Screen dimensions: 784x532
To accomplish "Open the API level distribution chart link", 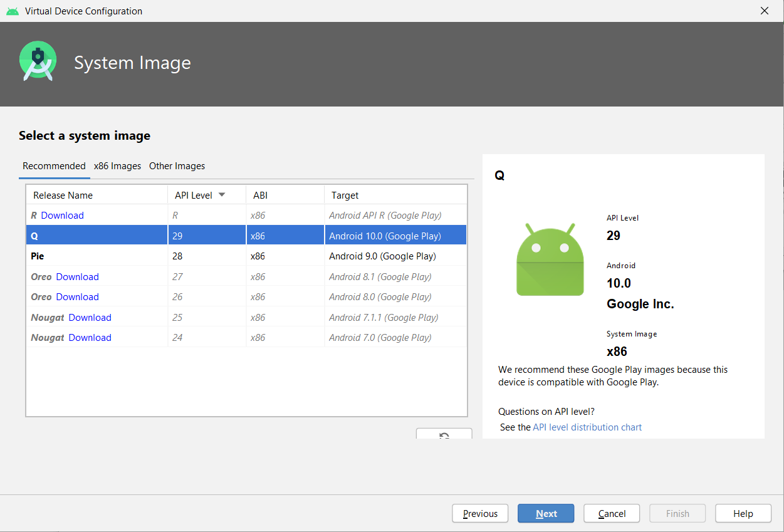I will point(587,427).
